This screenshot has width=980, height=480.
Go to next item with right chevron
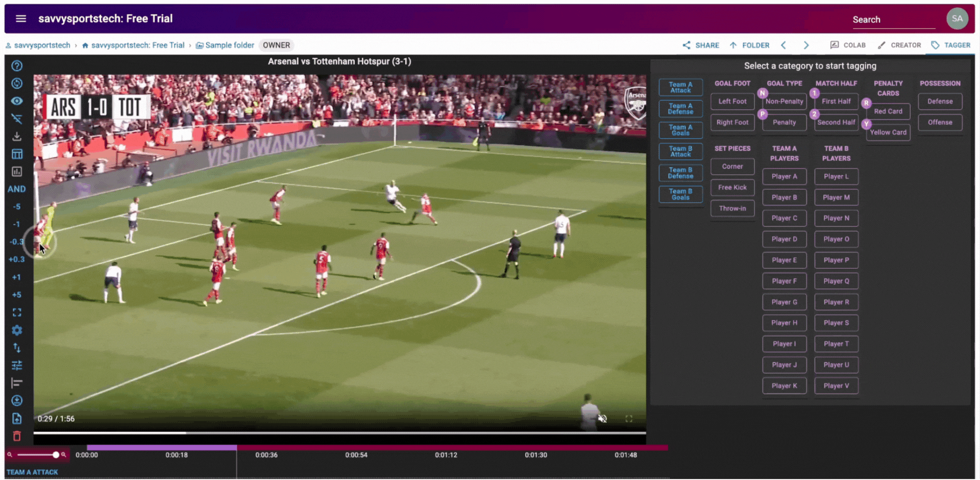pyautogui.click(x=806, y=45)
